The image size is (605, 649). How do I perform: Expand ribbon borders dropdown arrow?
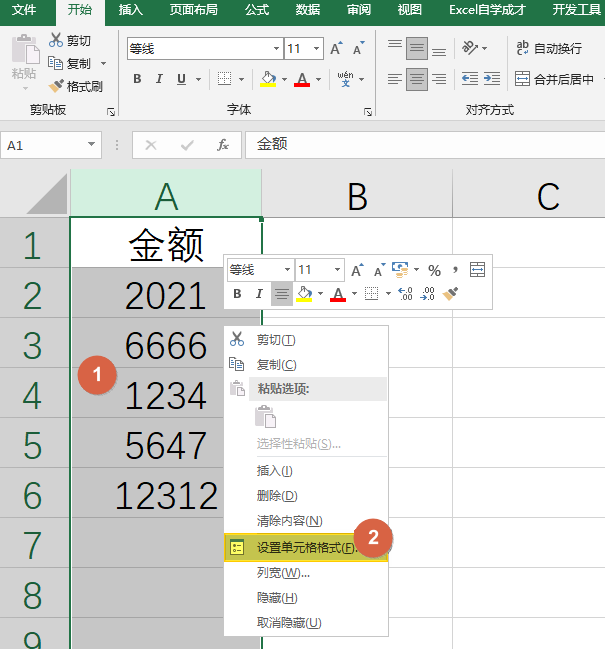point(242,79)
